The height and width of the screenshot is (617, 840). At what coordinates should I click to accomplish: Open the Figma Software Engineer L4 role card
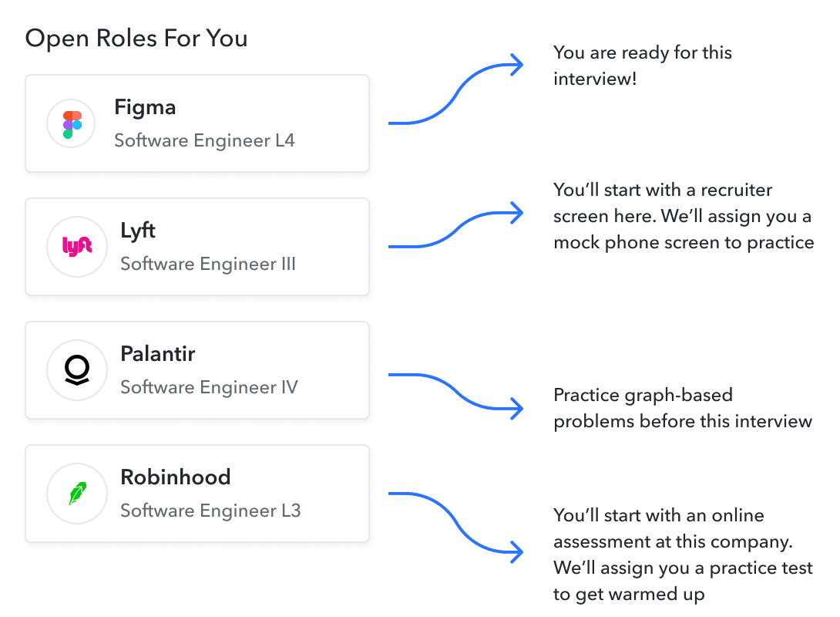click(197, 123)
